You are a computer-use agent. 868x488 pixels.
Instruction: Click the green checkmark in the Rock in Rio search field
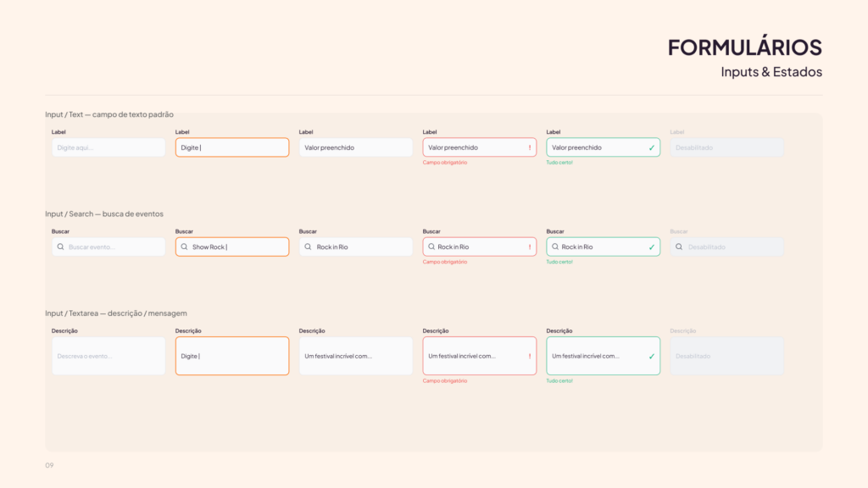pos(652,247)
